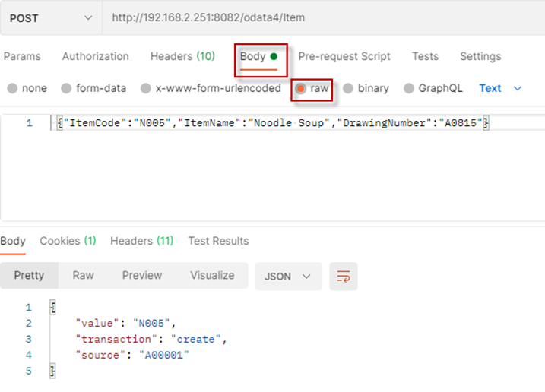This screenshot has width=545, height=392.
Task: Select the none body type
Action: (x=27, y=88)
